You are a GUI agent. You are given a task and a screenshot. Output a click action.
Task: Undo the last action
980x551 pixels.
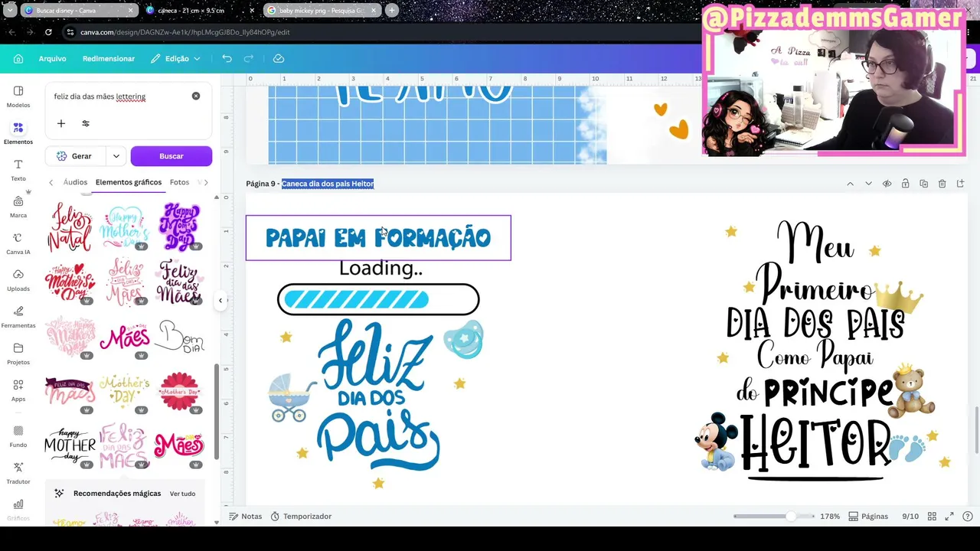click(x=227, y=59)
